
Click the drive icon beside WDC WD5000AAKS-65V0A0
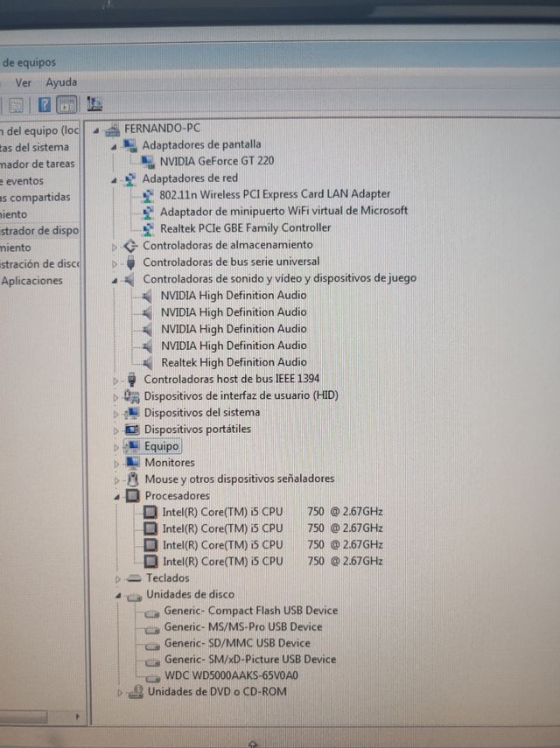[x=152, y=677]
